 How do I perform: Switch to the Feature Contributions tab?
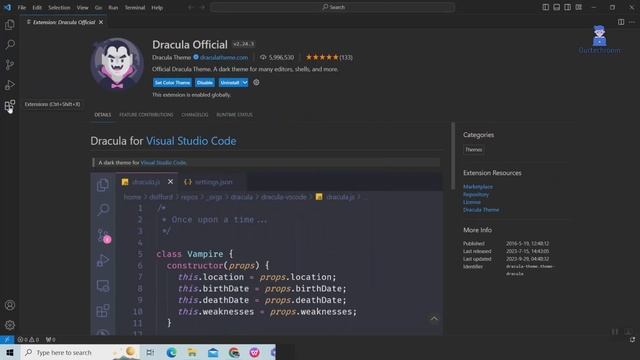click(146, 115)
